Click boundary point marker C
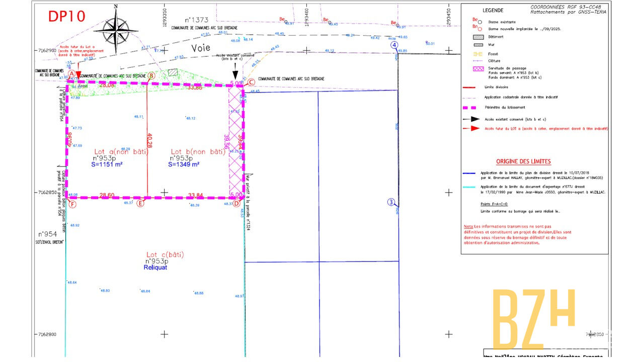The image size is (644, 362). [x=251, y=82]
